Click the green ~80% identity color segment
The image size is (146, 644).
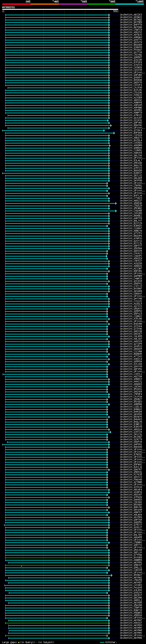[101, 4]
